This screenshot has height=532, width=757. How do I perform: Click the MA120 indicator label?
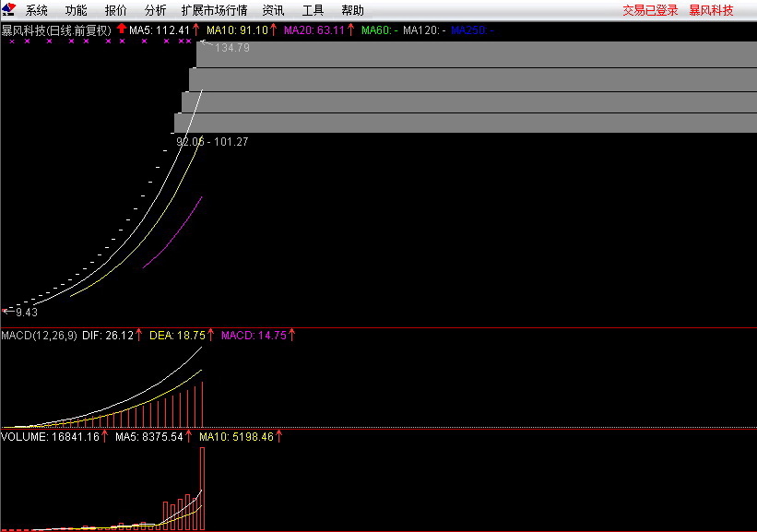[x=424, y=30]
